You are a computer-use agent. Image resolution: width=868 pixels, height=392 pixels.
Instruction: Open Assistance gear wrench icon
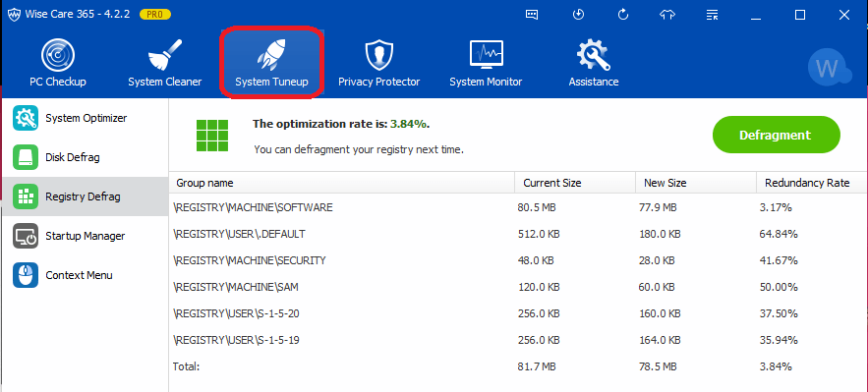[x=594, y=55]
